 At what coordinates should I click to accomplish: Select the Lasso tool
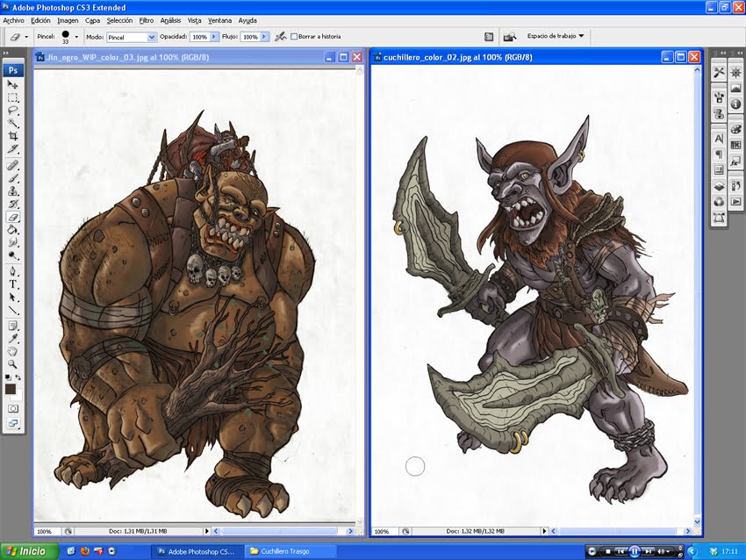tap(13, 111)
